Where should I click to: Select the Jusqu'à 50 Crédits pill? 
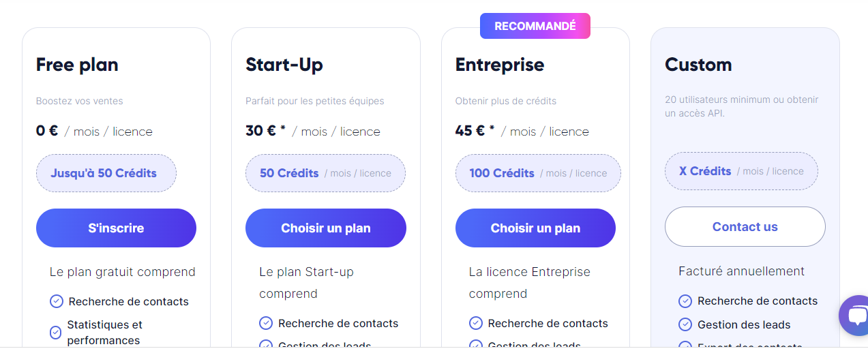pyautogui.click(x=106, y=173)
